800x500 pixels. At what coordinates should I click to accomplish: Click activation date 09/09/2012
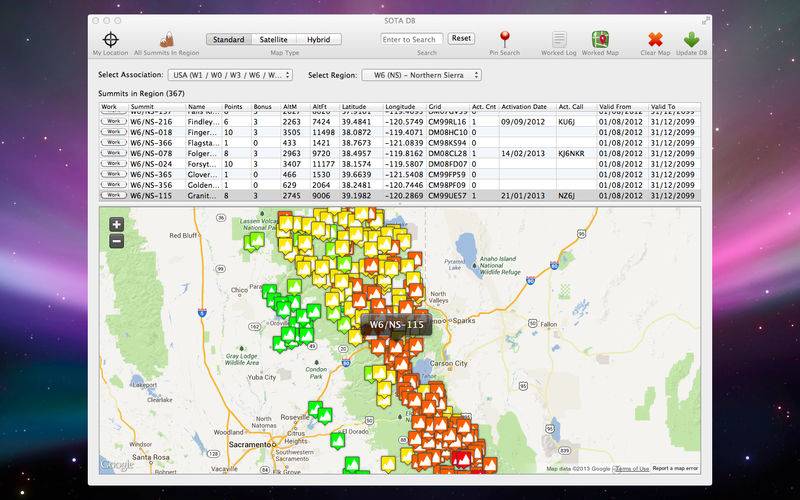click(x=524, y=122)
